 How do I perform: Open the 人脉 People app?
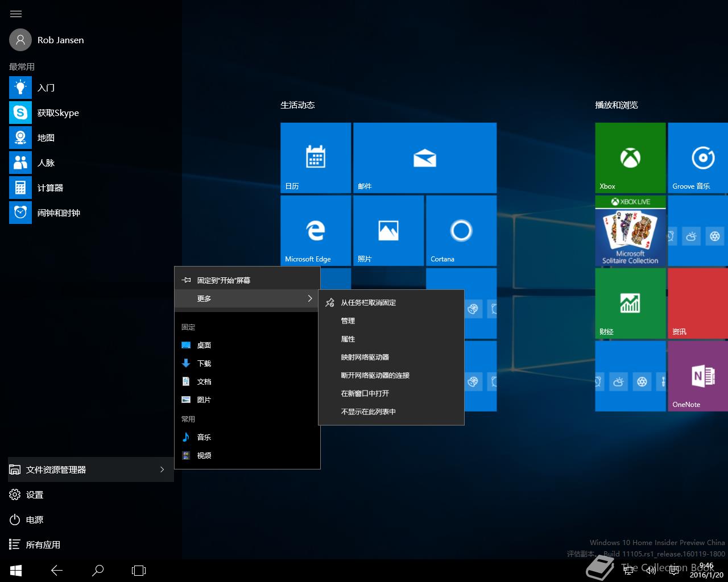[91, 163]
